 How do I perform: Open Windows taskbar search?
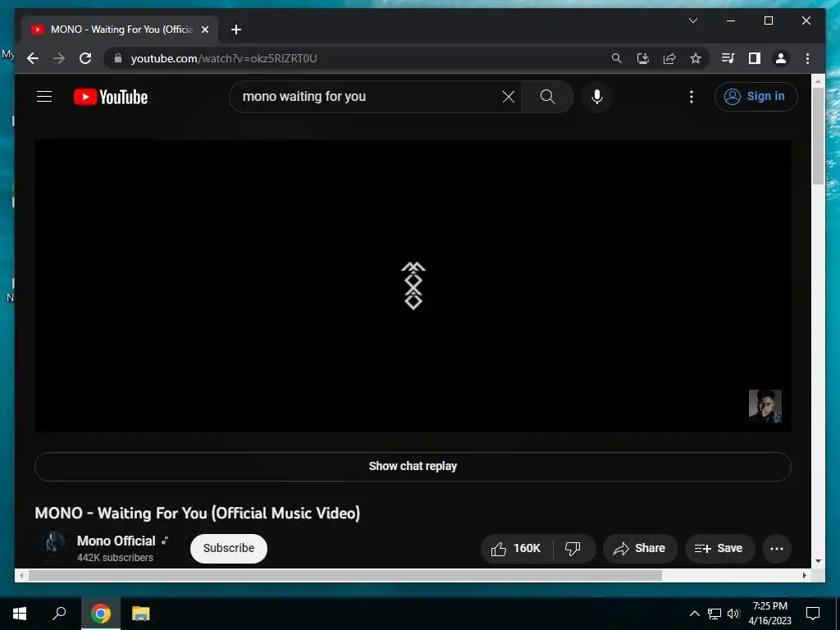click(x=59, y=614)
